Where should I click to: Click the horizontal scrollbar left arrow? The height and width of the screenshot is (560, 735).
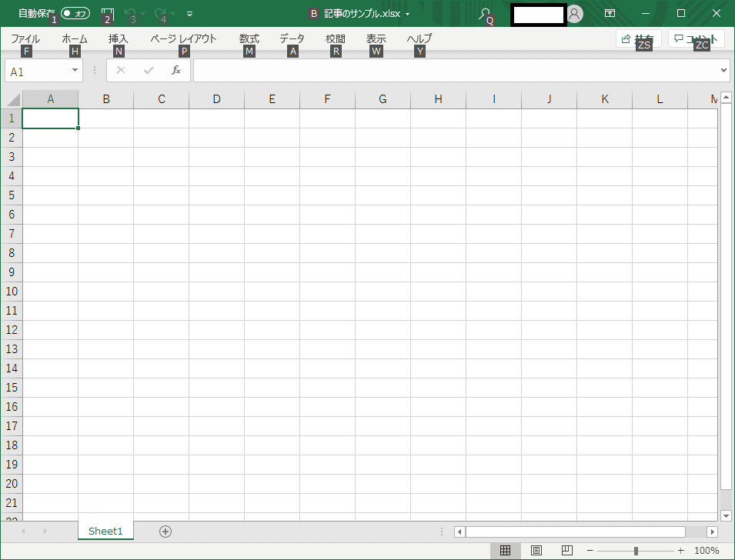tap(459, 532)
